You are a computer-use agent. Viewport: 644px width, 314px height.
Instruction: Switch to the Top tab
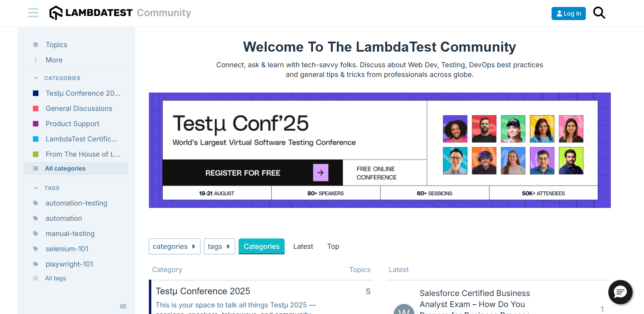(x=333, y=246)
